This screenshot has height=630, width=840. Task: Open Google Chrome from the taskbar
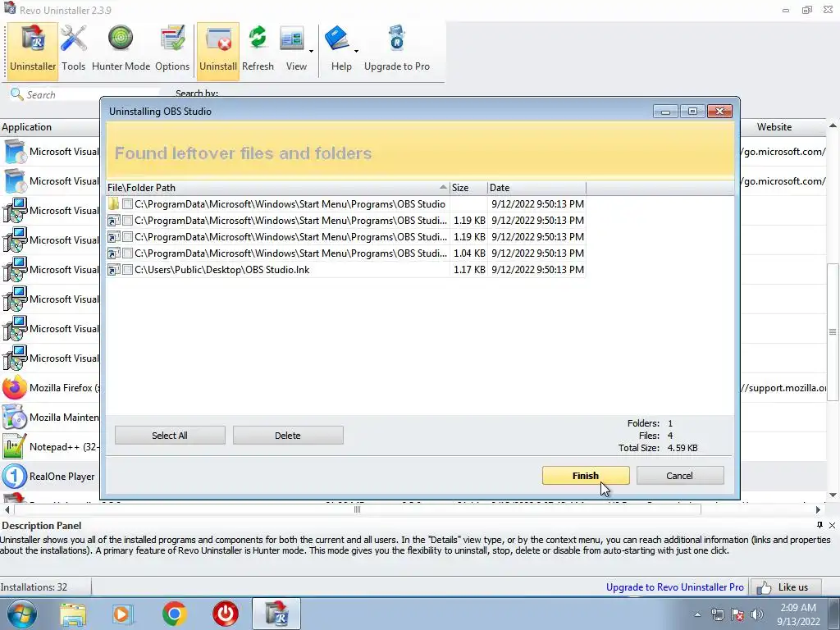174,614
